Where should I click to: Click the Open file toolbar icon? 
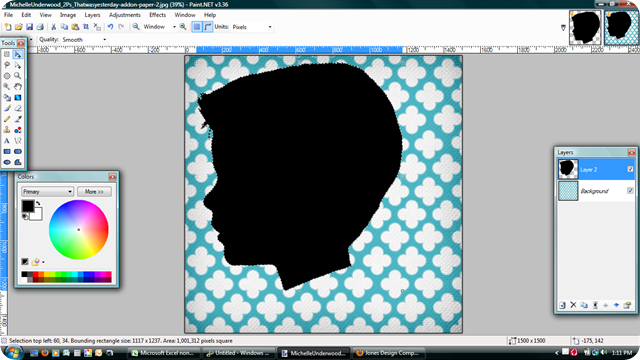18,27
